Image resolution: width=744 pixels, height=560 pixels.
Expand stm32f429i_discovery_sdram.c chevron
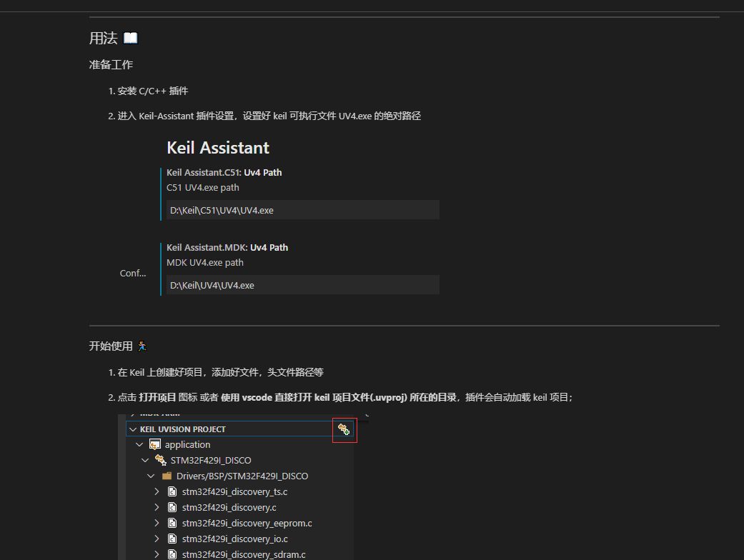click(157, 554)
